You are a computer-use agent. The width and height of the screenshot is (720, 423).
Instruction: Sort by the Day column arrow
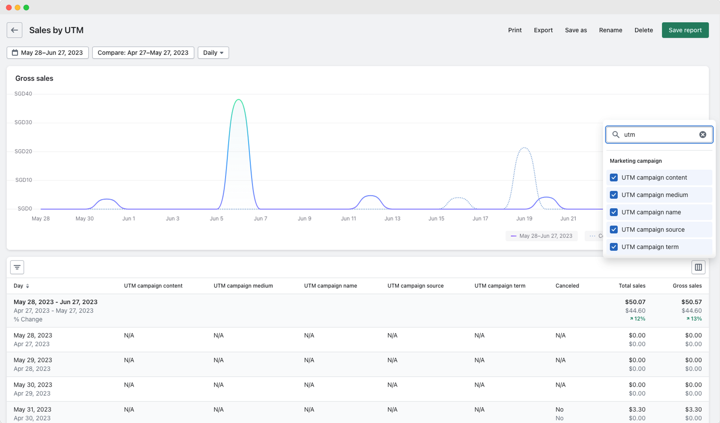(28, 286)
